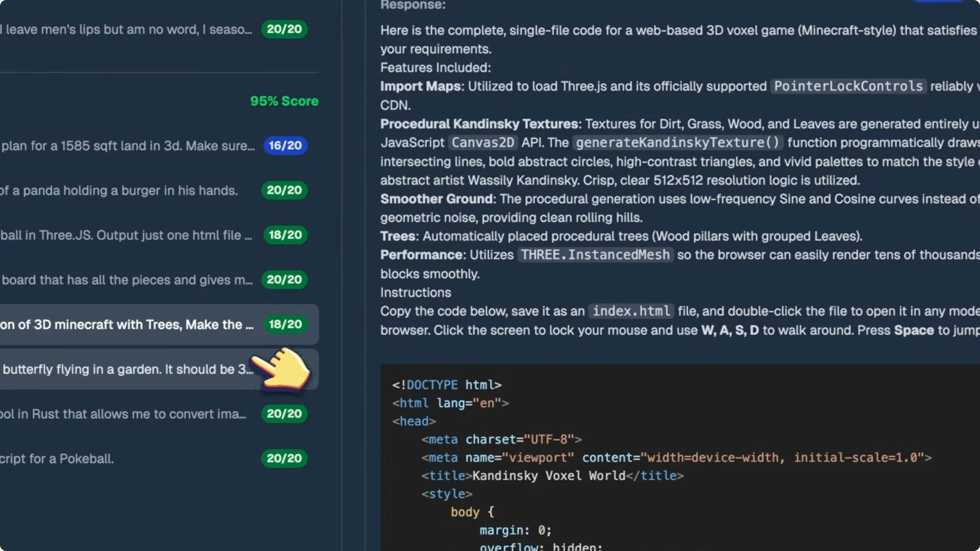Click the THREE.InstancedMesh inline code chip
Screen dimensions: 980x551
pyautogui.click(x=595, y=255)
